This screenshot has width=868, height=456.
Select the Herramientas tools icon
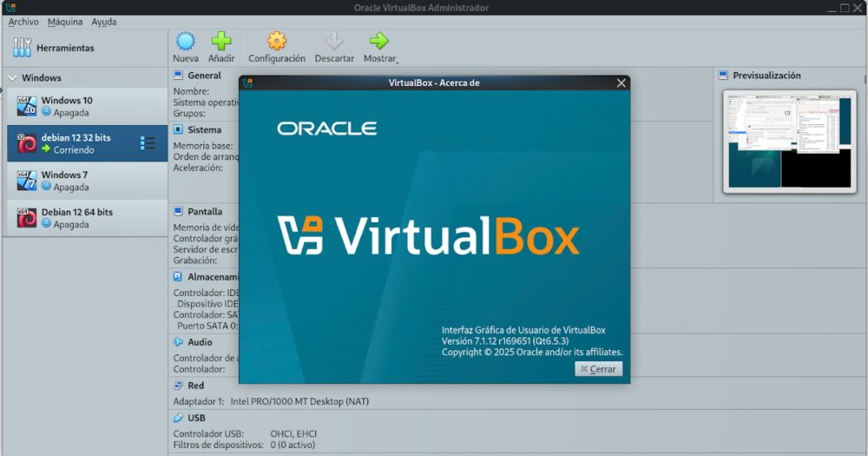(x=23, y=48)
